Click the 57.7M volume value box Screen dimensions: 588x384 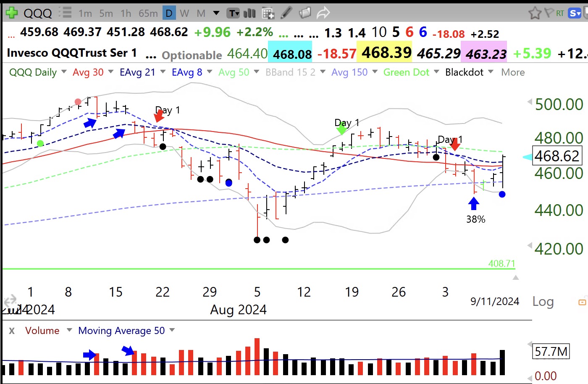click(551, 351)
